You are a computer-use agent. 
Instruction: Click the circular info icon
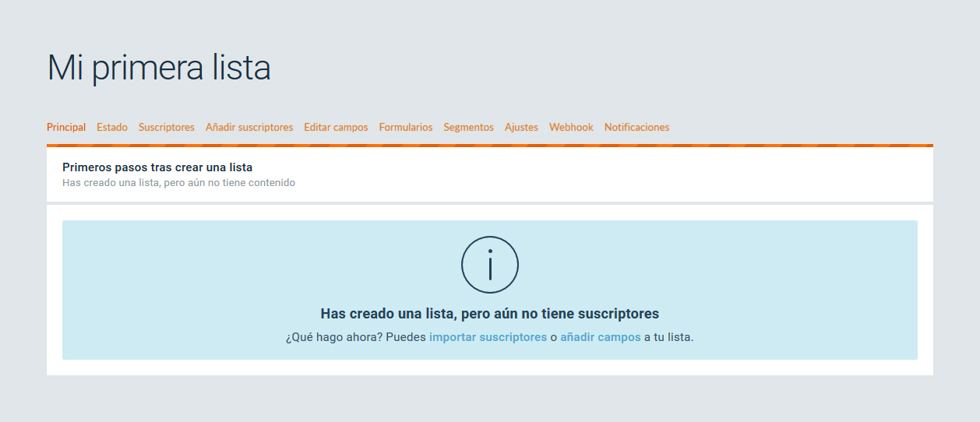pos(490,265)
